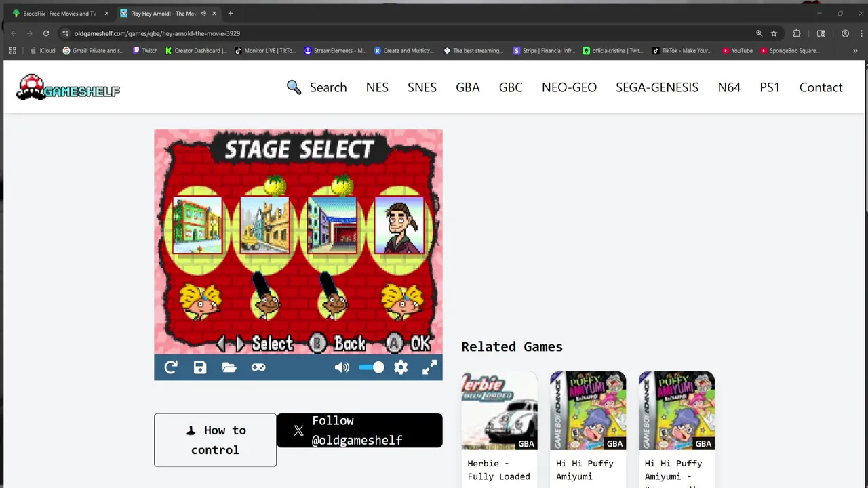This screenshot has height=488, width=868.
Task: Open the Hi Hi Puffy Amiyumi - Kaznapped thumbnail
Action: [x=677, y=411]
